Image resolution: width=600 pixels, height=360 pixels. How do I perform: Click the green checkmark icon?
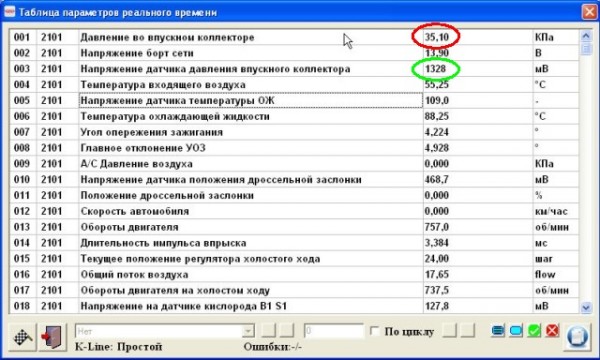(534, 331)
